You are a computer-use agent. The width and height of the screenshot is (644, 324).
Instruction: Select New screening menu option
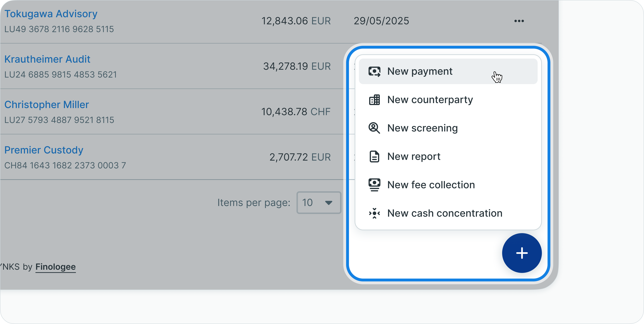coord(423,128)
